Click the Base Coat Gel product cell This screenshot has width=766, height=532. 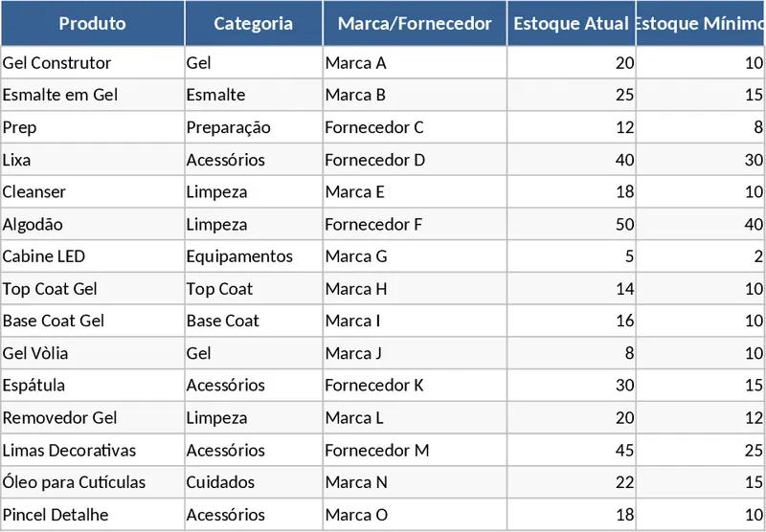pyautogui.click(x=92, y=321)
